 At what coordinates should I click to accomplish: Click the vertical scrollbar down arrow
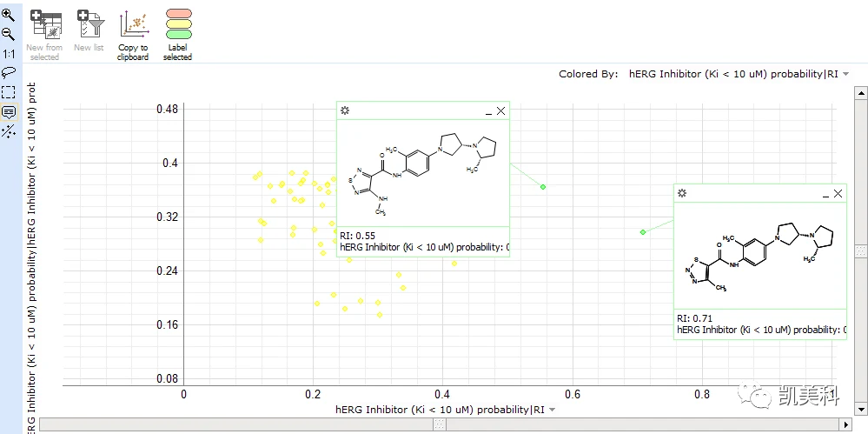coord(861,409)
